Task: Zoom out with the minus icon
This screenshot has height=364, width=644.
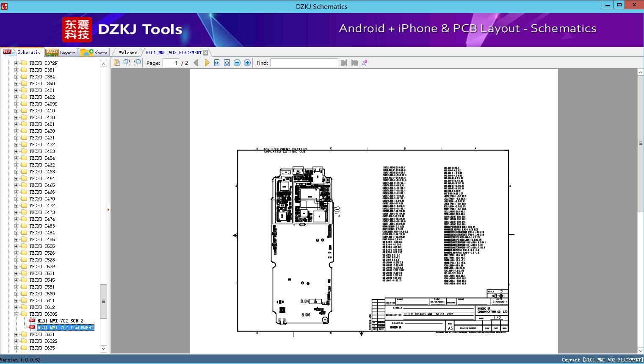Action: click(x=237, y=63)
